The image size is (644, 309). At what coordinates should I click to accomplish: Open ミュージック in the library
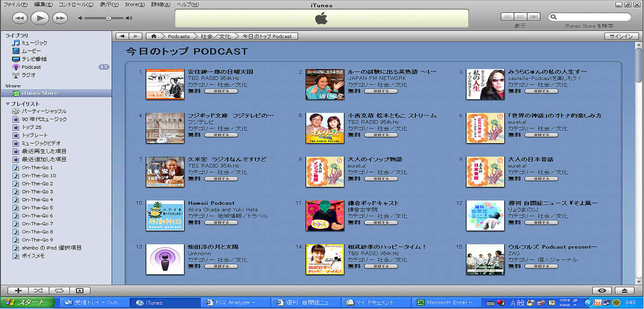point(34,43)
